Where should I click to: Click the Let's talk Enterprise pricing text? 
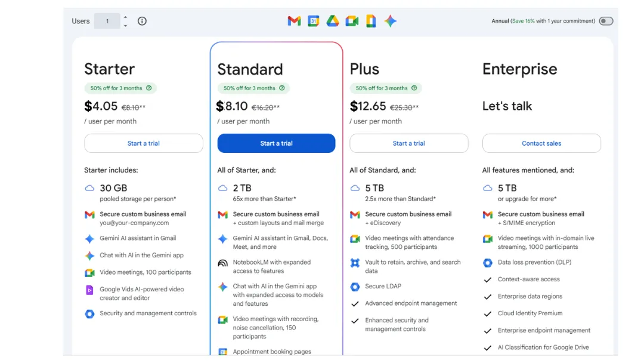pyautogui.click(x=507, y=106)
